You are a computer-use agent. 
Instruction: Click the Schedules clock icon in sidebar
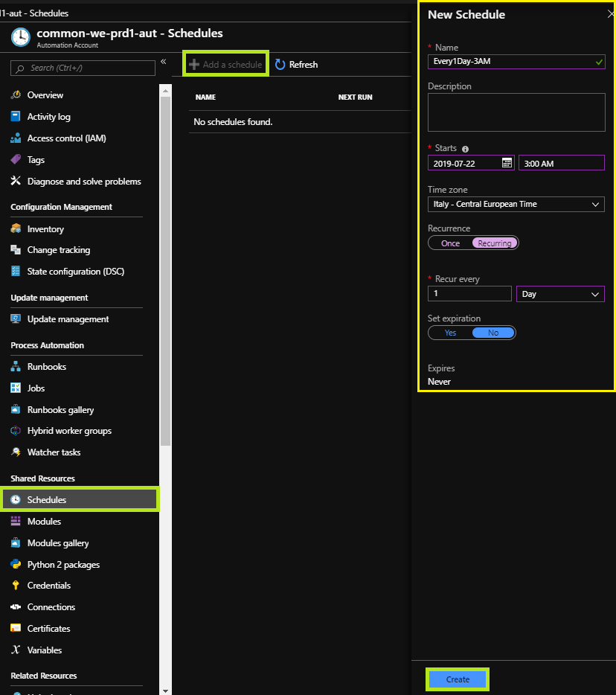click(x=16, y=499)
